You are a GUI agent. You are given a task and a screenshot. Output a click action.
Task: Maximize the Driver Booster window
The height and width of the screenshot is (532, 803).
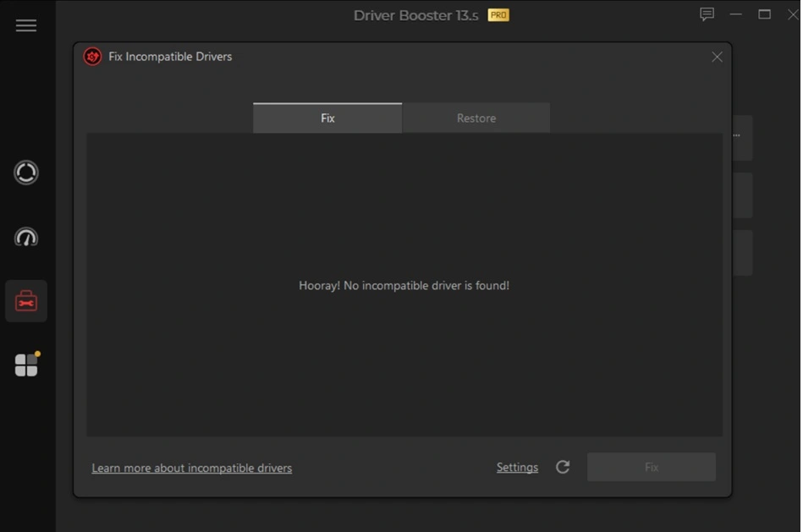point(765,14)
